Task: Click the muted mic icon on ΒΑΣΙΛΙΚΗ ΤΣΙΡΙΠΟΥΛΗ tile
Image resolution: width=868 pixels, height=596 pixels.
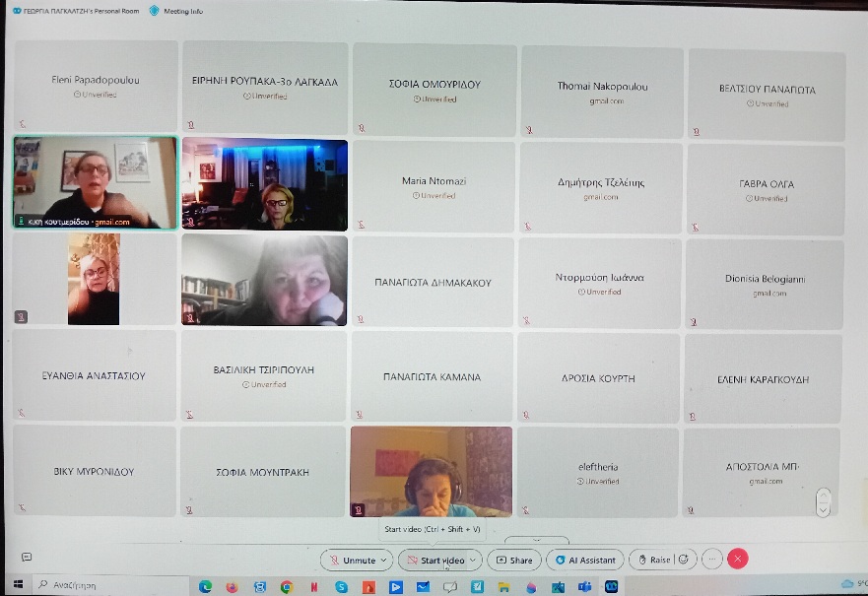Action: [x=189, y=414]
